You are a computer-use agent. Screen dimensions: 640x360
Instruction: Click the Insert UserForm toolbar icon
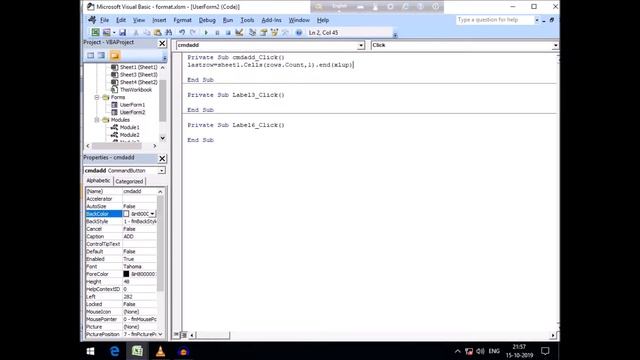point(107,33)
